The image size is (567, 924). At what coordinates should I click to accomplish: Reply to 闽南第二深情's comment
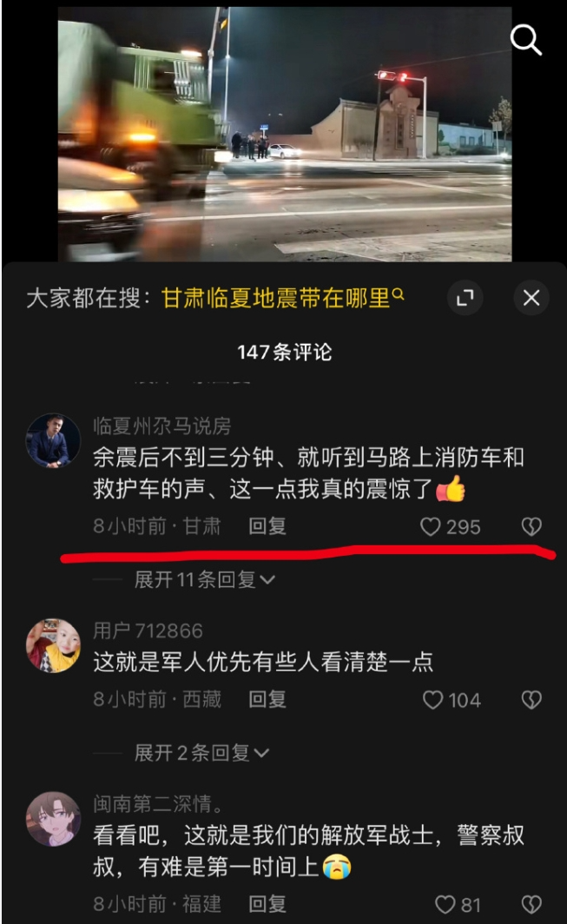pyautogui.click(x=267, y=904)
